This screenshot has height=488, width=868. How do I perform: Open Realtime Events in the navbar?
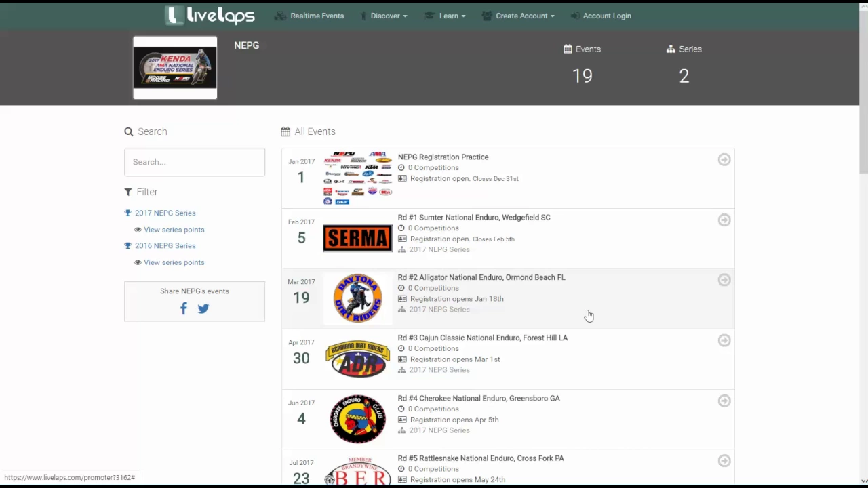[309, 16]
